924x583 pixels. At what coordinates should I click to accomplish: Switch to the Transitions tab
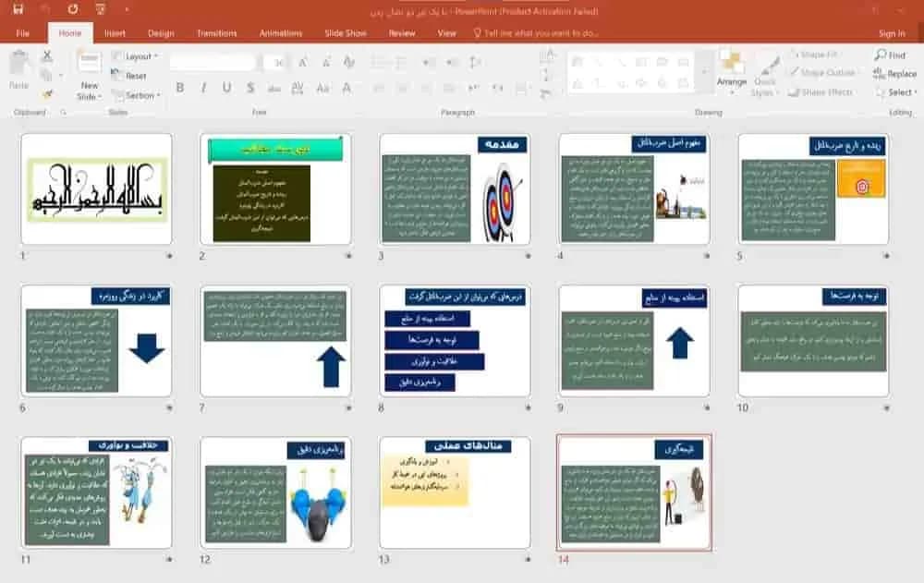217,33
